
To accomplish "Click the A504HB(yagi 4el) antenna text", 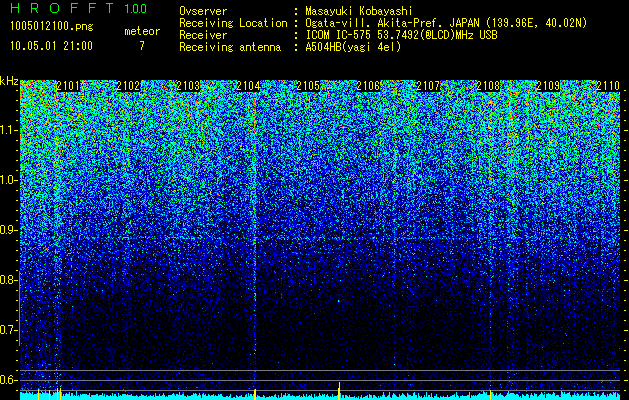I will point(353,47).
